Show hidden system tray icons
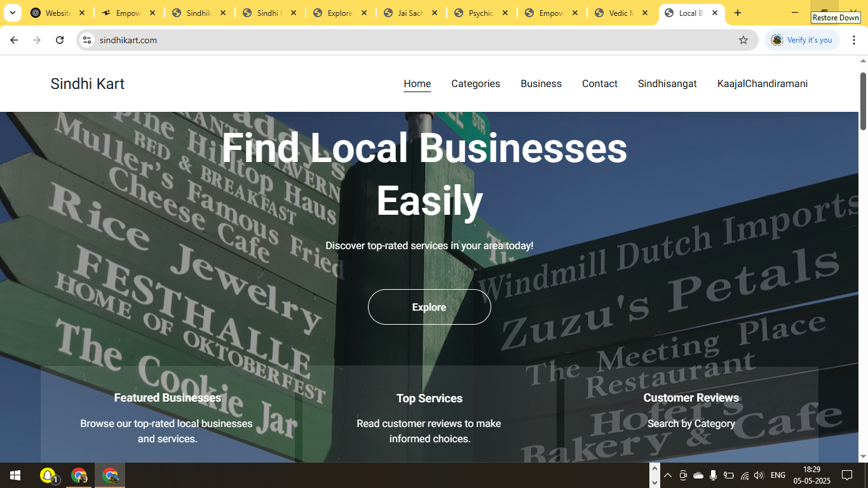 (668, 475)
